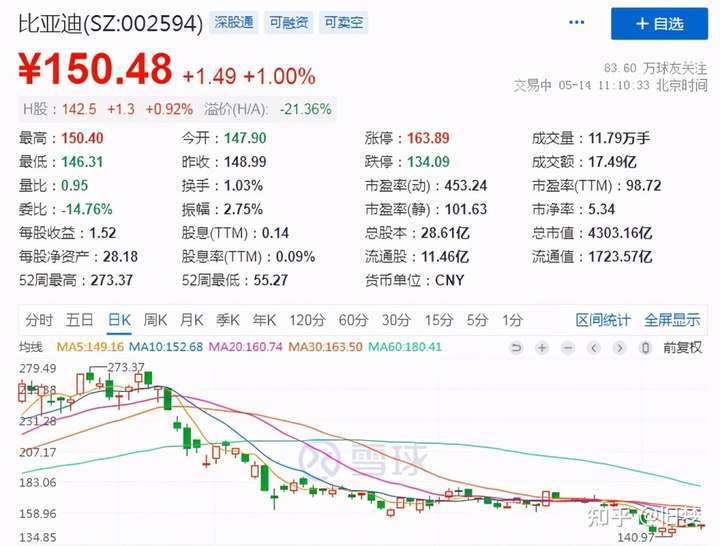Image resolution: width=720 pixels, height=546 pixels.
Task: Move chart left with the left chevron
Action: pyautogui.click(x=594, y=348)
